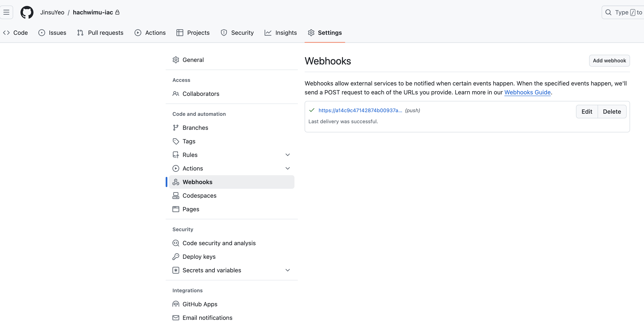
Task: Click the Issues circle icon
Action: (x=42, y=32)
